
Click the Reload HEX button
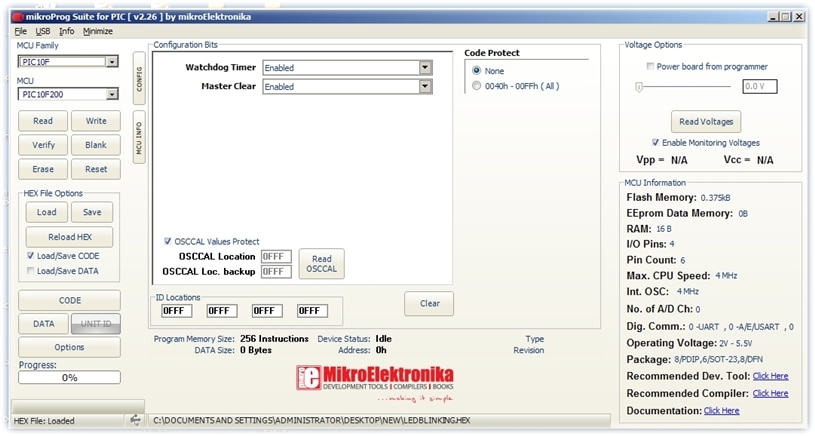tap(70, 237)
